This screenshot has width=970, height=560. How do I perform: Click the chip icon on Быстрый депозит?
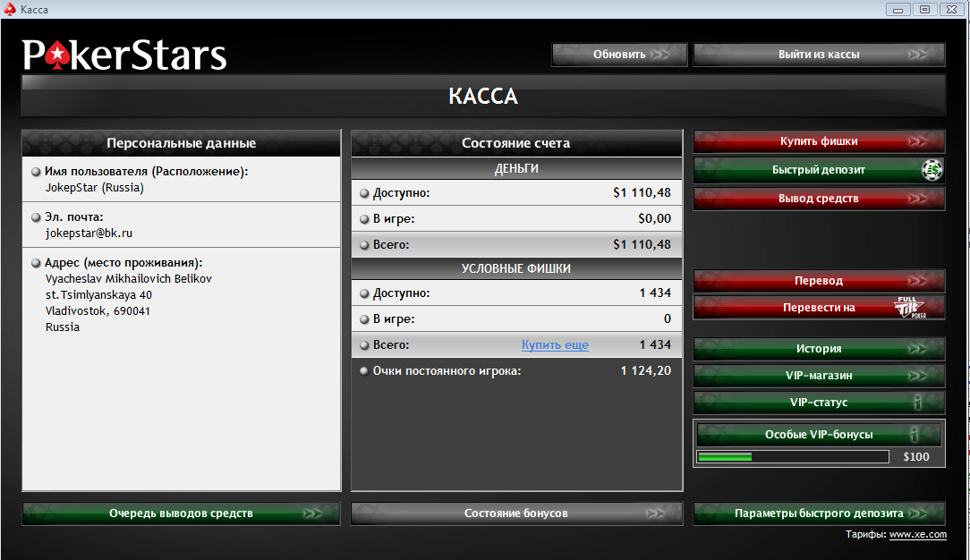tap(932, 170)
